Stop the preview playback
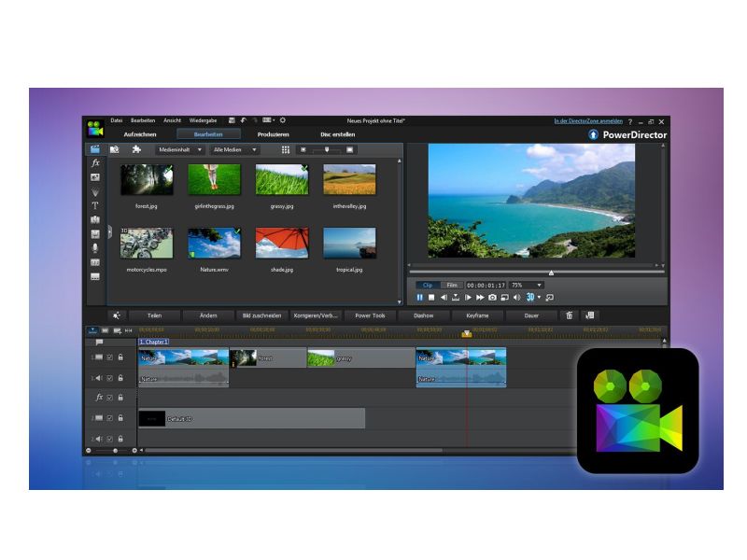This screenshot has height=560, width=747. click(x=431, y=298)
